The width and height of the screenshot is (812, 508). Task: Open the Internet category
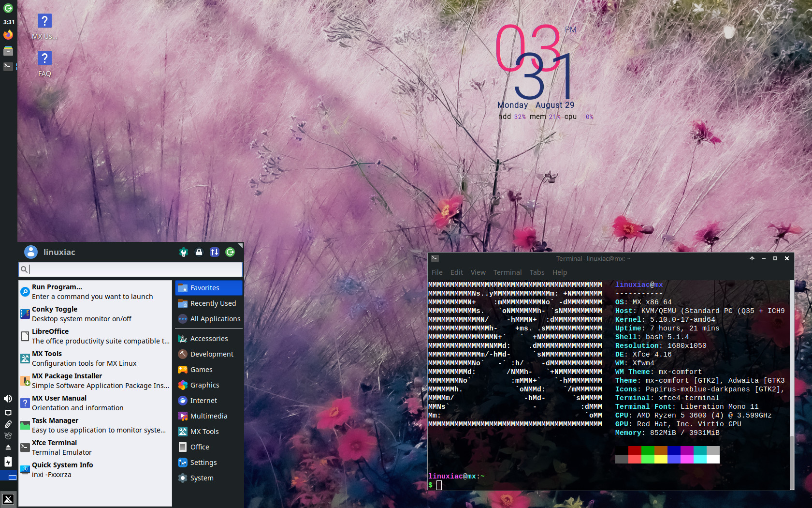(209, 401)
